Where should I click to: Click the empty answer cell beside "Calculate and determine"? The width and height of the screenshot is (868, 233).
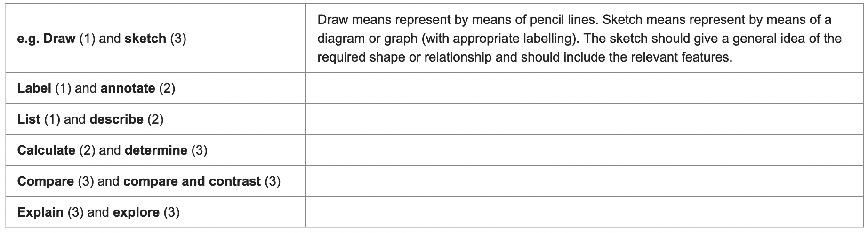pyautogui.click(x=586, y=150)
